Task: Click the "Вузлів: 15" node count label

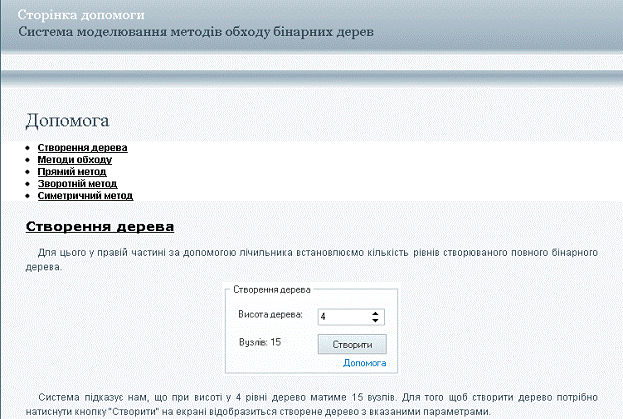Action: click(260, 343)
